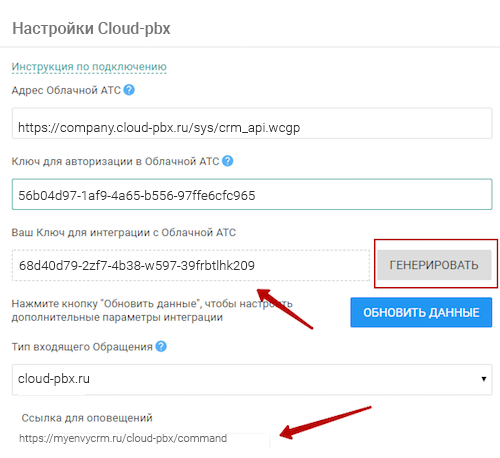500x458 pixels.
Task: Show help tooltip for Тип входящего Обращения
Action: tap(161, 347)
